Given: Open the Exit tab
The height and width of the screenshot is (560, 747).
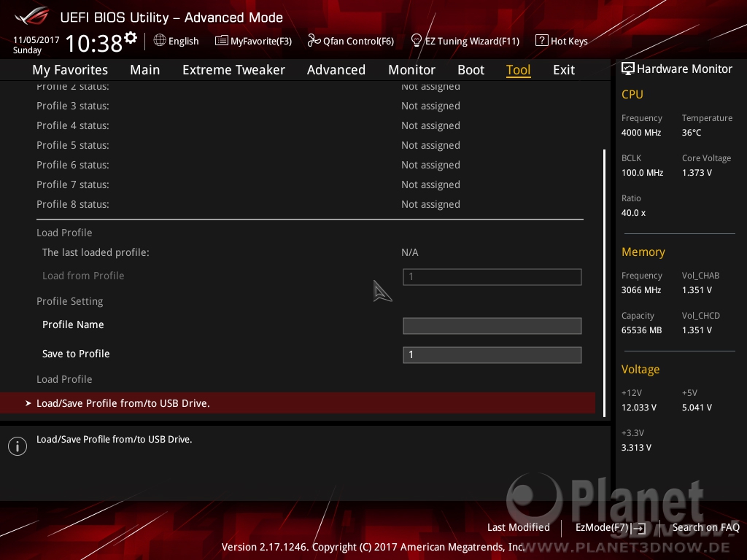Looking at the screenshot, I should 564,70.
